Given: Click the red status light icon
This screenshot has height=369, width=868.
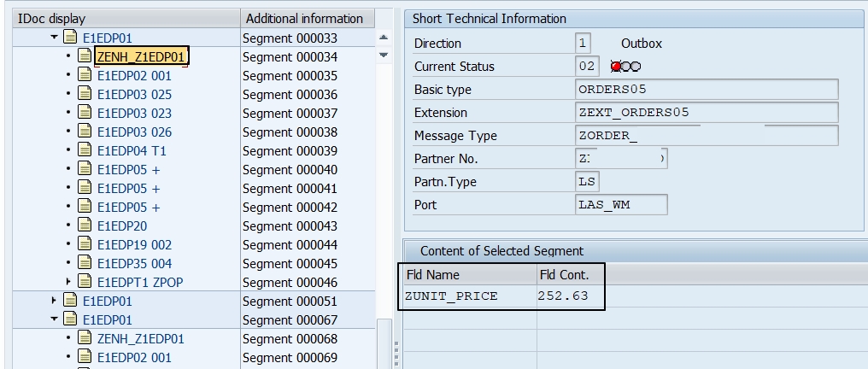Looking at the screenshot, I should 616,67.
